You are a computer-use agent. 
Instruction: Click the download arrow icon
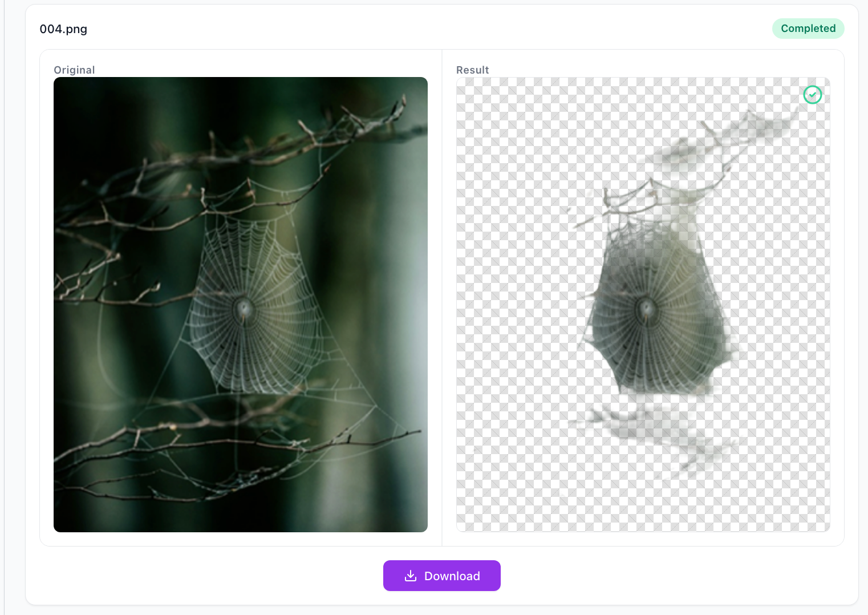[411, 576]
